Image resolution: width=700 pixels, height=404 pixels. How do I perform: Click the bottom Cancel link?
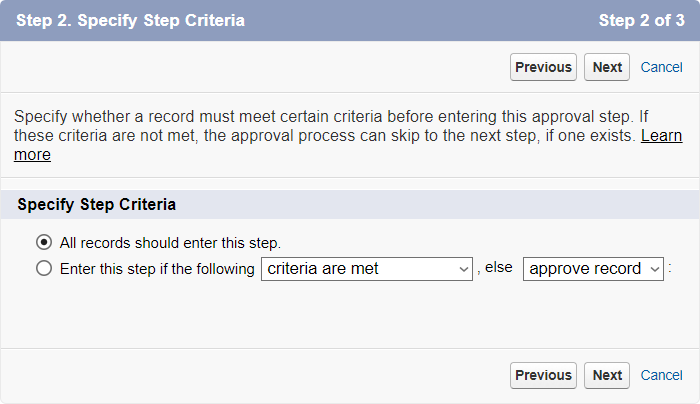661,375
